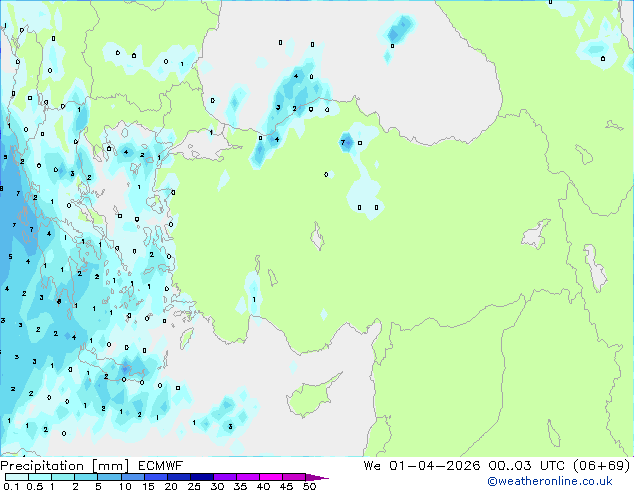Click the 30–35 mm legend color swatch
This screenshot has height=490, width=634.
(x=224, y=477)
